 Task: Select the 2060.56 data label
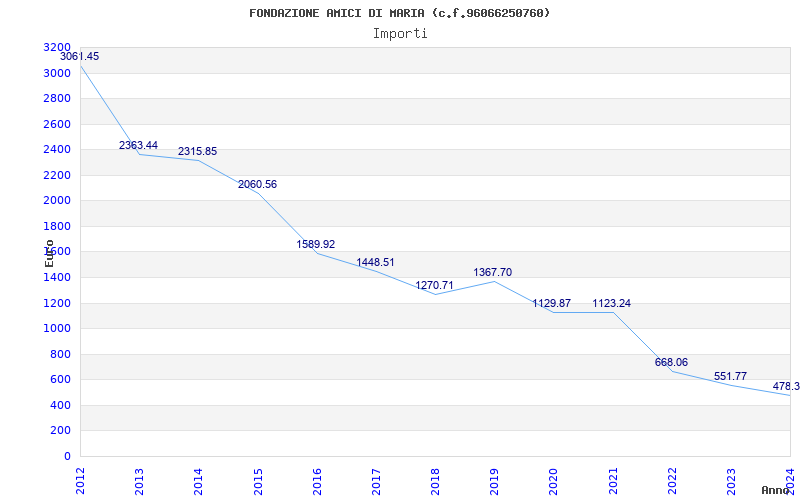[257, 185]
